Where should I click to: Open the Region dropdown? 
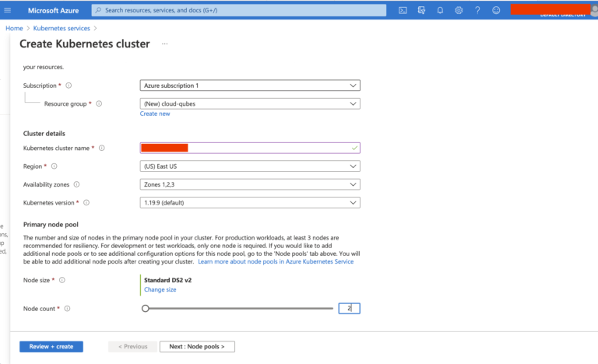250,166
